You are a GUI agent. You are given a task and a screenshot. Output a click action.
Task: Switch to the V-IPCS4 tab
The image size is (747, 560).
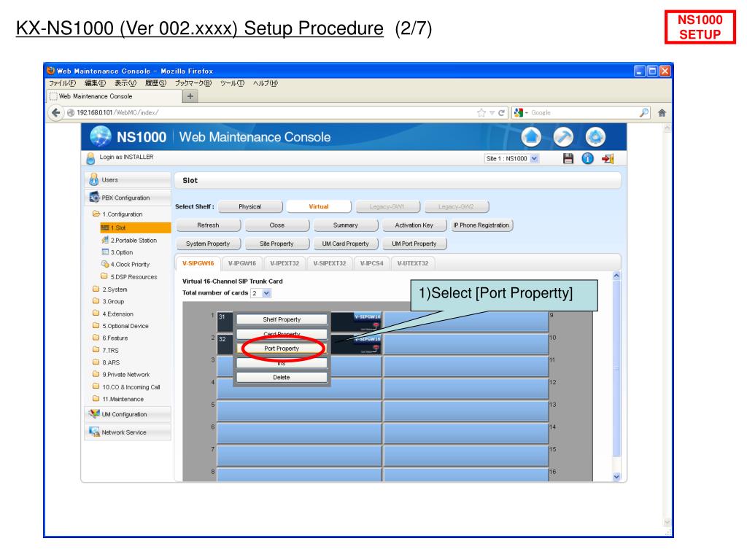[x=371, y=263]
